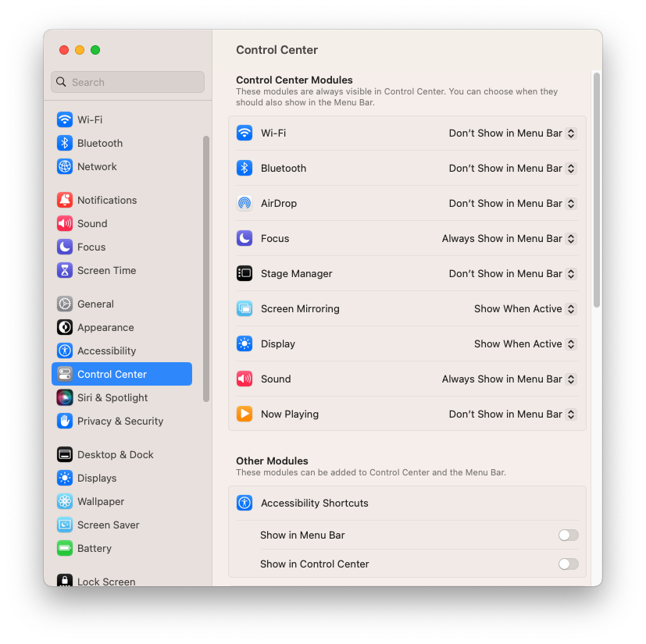Toggle Show in Control Center switch
The image size is (646, 644).
tap(568, 564)
